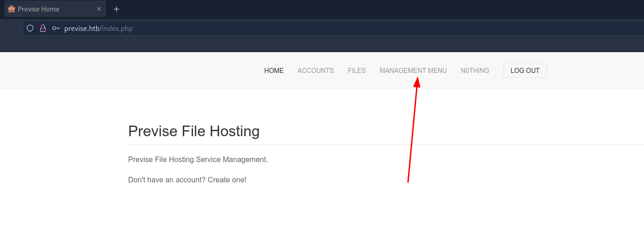
Task: Click the Previse Home tab favicon
Action: click(x=12, y=9)
